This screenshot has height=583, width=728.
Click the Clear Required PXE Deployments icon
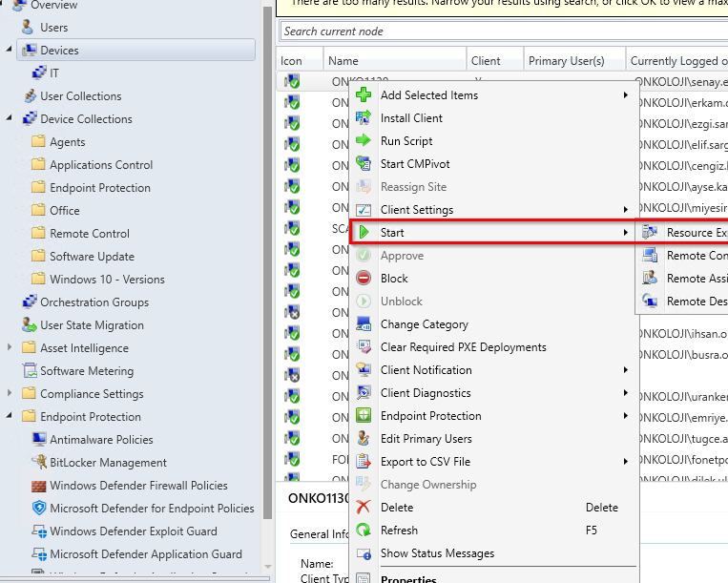click(x=364, y=346)
